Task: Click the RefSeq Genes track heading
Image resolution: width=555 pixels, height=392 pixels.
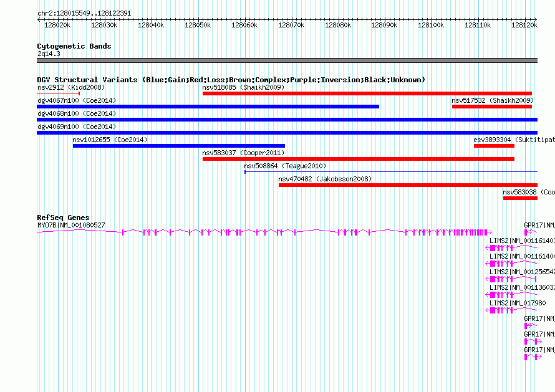Action: (63, 218)
